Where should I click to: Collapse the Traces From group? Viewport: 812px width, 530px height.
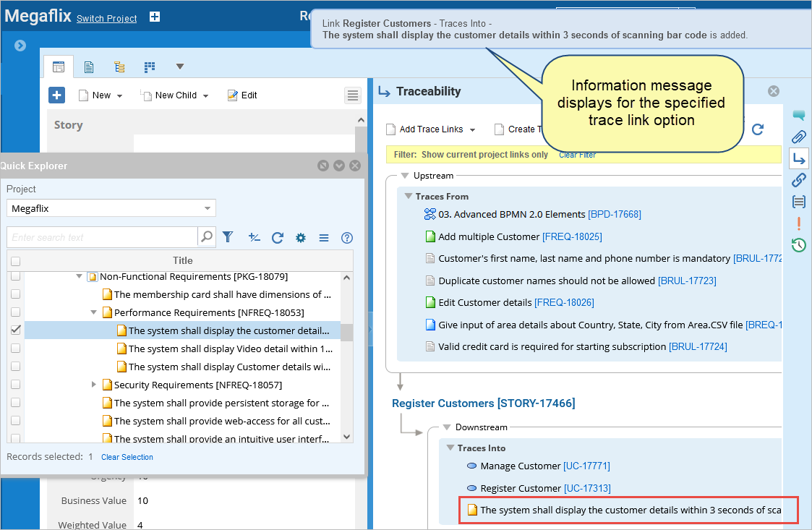coord(409,197)
